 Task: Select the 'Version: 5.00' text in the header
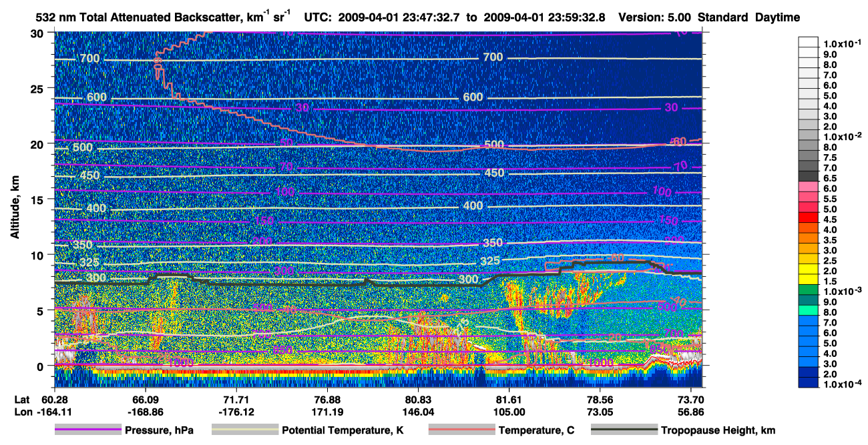coord(655,17)
